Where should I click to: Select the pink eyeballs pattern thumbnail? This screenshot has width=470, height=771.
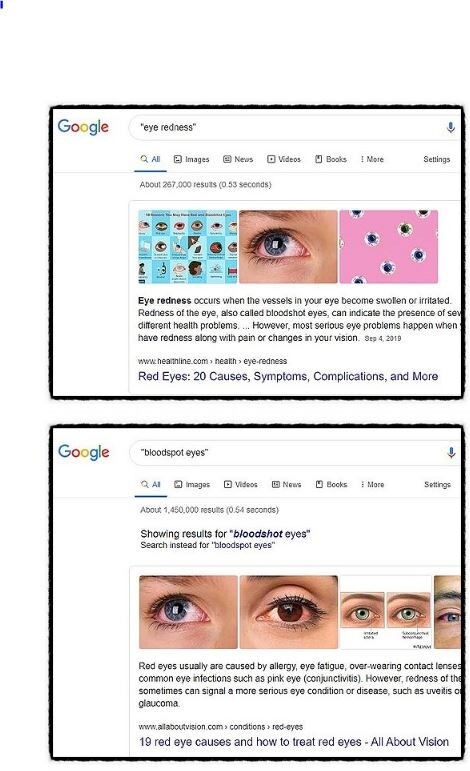(388, 247)
